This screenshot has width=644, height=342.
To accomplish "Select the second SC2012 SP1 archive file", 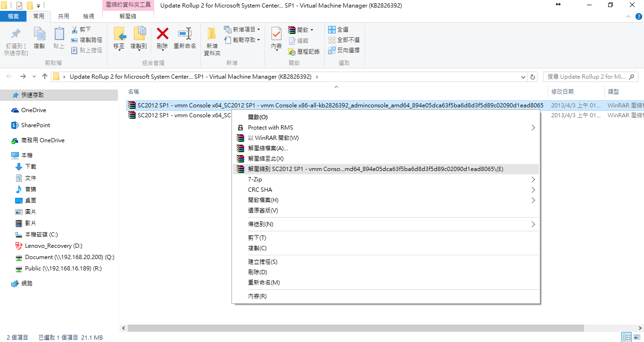I will [x=179, y=115].
